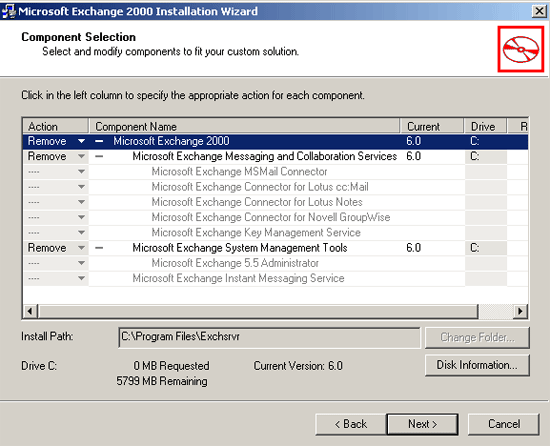
Task: Click Remove action text for Exchange 2000
Action: 47,141
